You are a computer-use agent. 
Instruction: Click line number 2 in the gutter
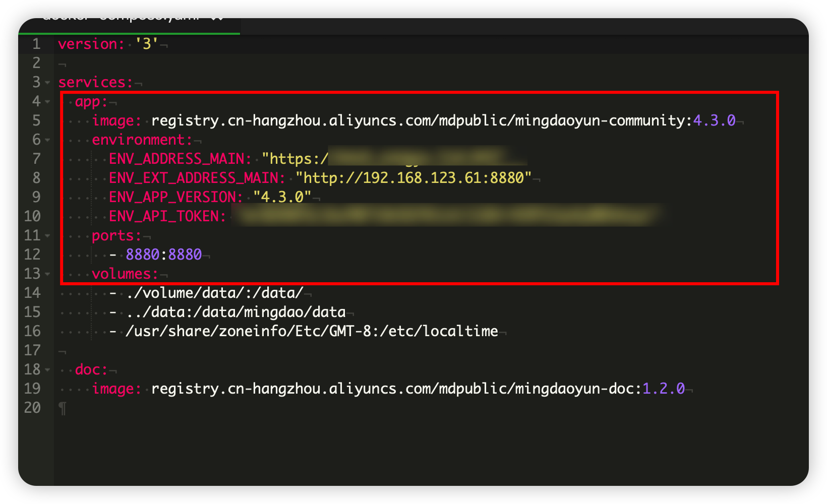tap(36, 64)
